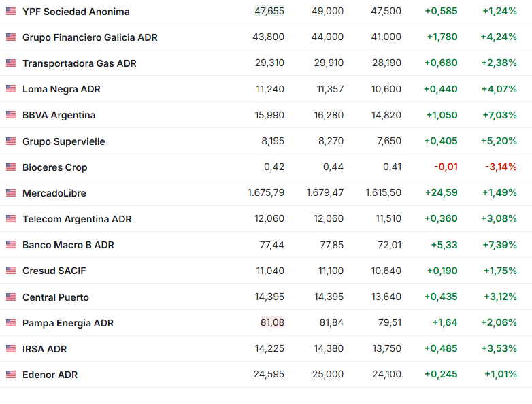Select MercadoLibre high 1.679,47
This screenshot has width=532, height=404.
click(x=325, y=192)
